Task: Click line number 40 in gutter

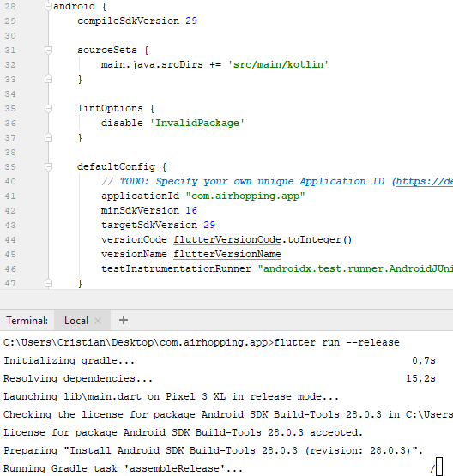Action: [x=10, y=181]
